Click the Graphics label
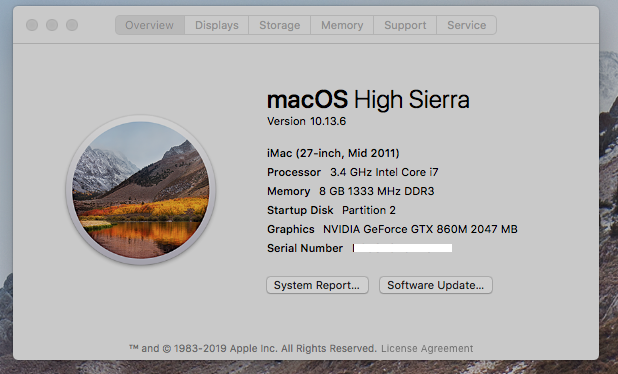The width and height of the screenshot is (618, 374). click(x=291, y=229)
